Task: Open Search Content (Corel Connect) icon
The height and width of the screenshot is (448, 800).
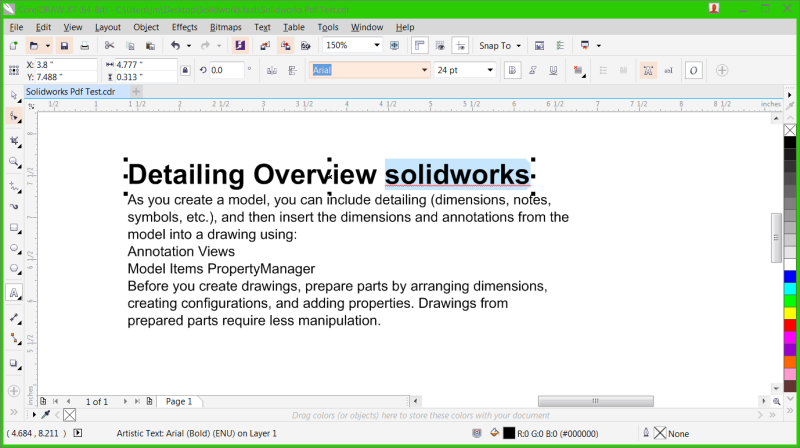Action: 240,46
